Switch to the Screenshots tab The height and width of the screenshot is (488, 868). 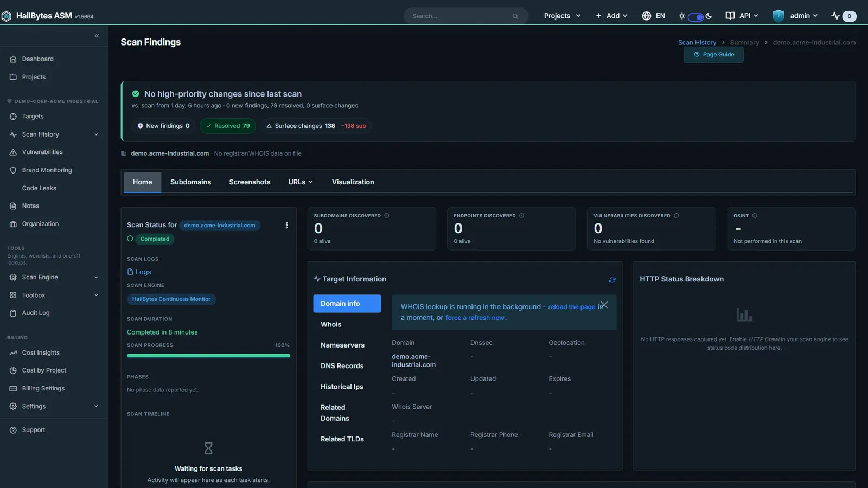pyautogui.click(x=250, y=182)
